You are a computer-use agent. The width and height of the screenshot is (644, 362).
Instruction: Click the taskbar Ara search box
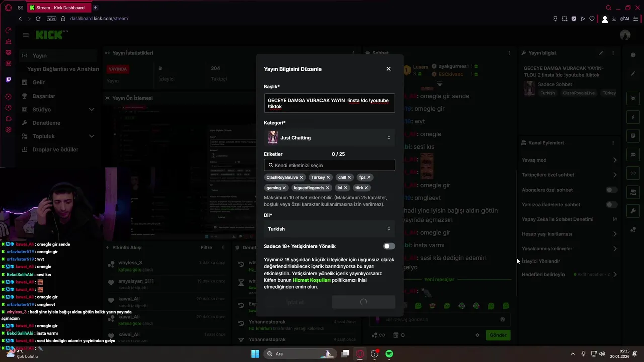pos(300,354)
